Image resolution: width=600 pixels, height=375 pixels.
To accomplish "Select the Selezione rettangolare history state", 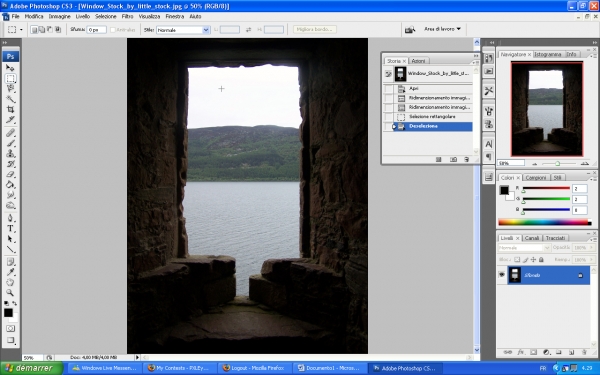I will click(432, 117).
